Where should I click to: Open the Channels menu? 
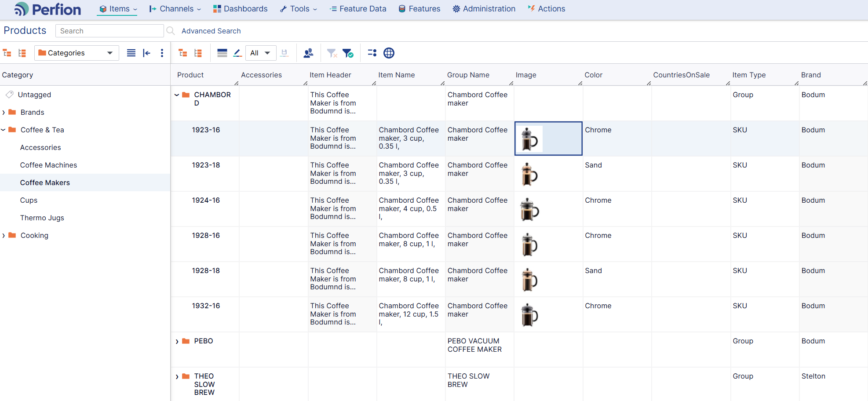pos(175,9)
